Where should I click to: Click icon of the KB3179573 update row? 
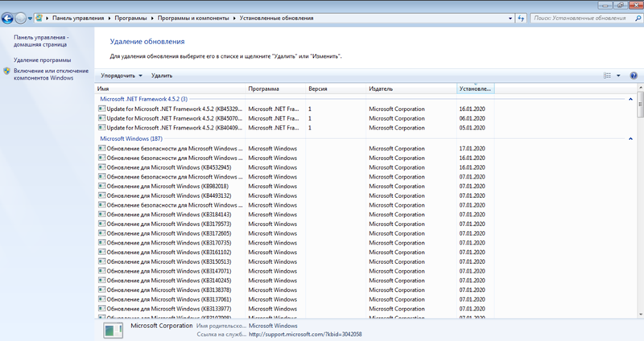[x=102, y=224]
